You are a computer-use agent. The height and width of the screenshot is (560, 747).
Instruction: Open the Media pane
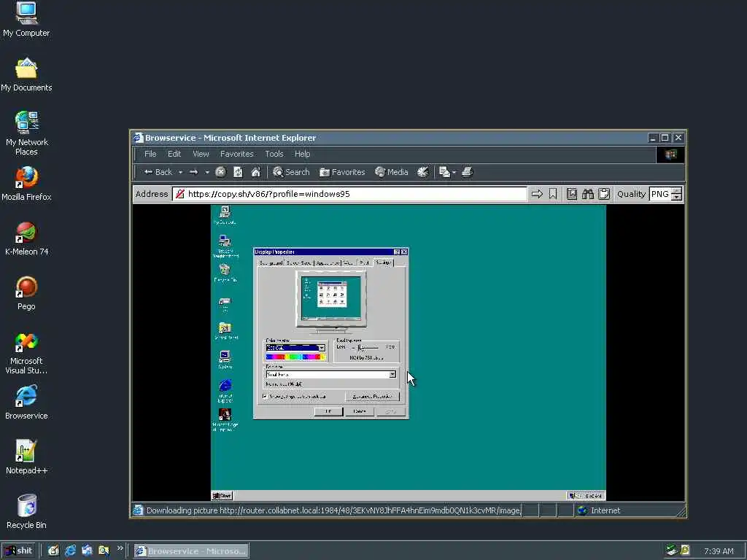[392, 172]
